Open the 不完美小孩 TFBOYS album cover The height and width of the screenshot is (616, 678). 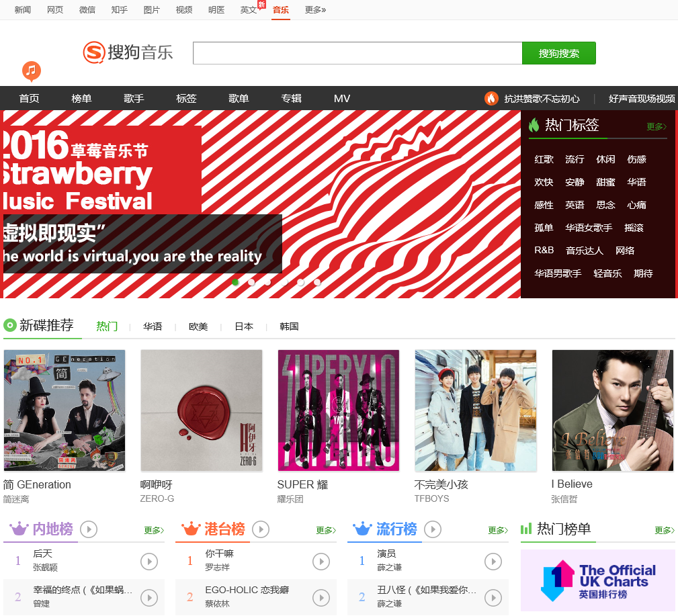click(476, 410)
